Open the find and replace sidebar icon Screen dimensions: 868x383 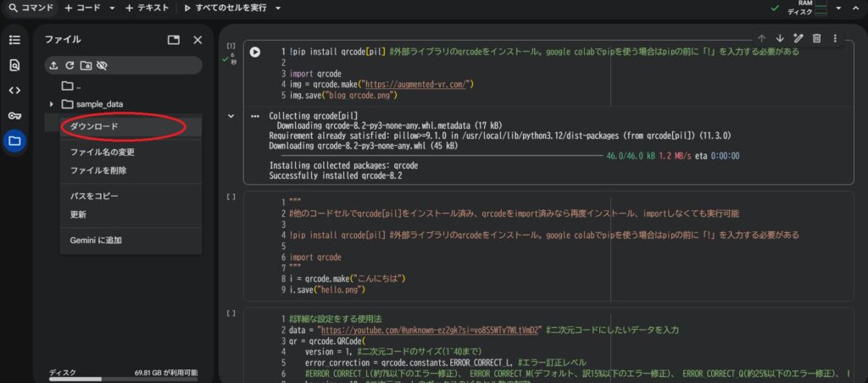pyautogui.click(x=14, y=65)
